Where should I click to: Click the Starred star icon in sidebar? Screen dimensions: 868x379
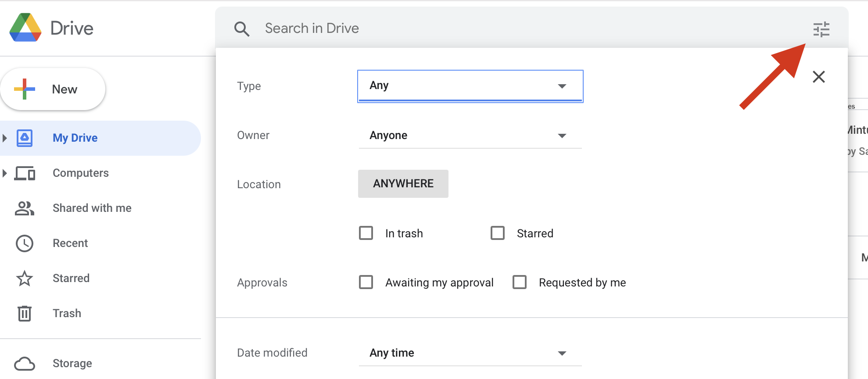(25, 279)
